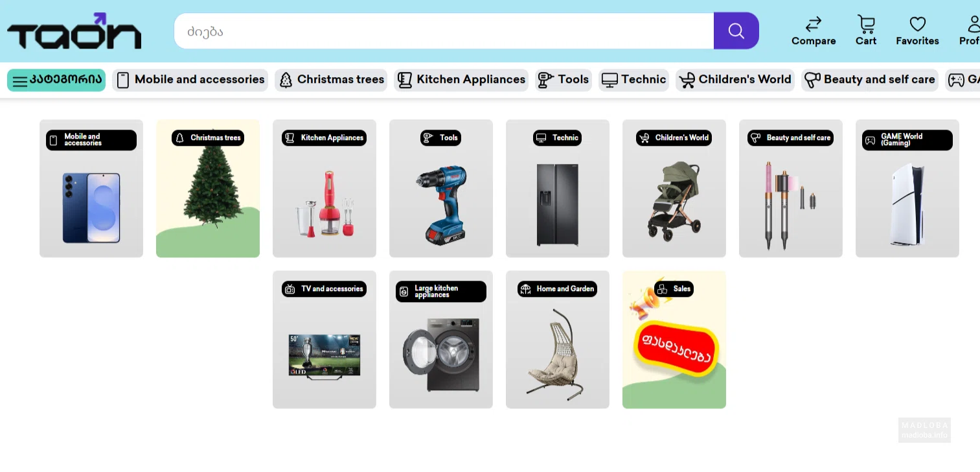980x472 pixels.
Task: Select Mobile and accessories nav item
Action: tap(190, 80)
